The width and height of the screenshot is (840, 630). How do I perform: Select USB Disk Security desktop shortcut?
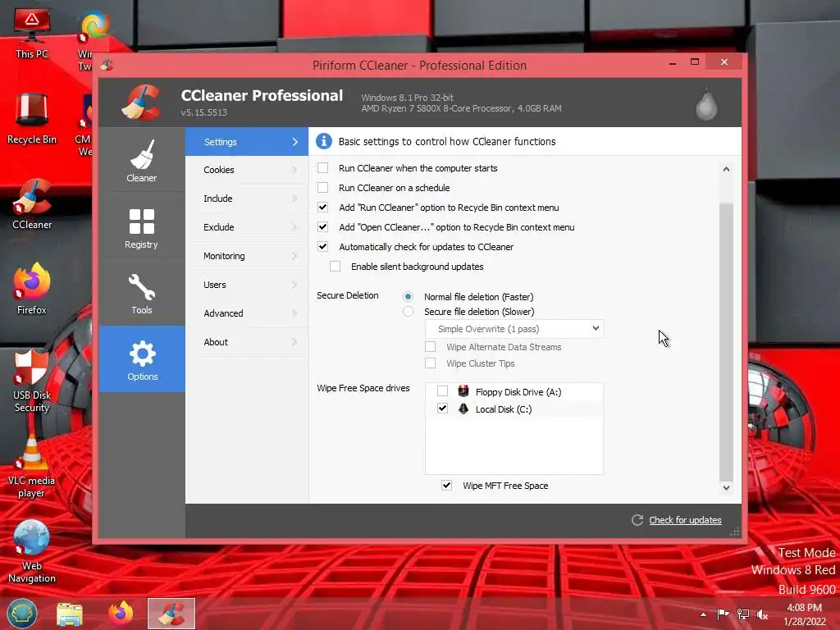tap(32, 381)
